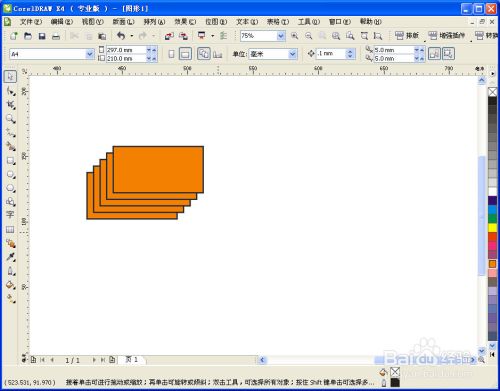500x391 pixels.
Task: Open the A4 paper size dropdown
Action: [x=90, y=54]
